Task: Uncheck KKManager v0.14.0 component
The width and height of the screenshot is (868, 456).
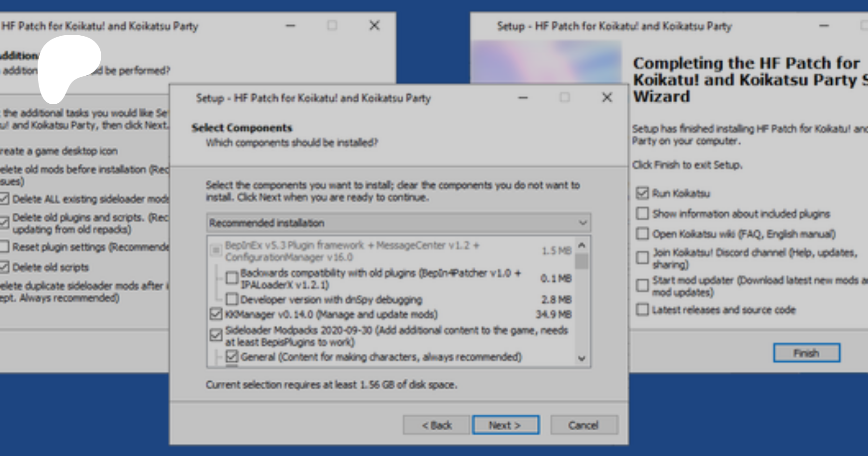Action: point(216,314)
